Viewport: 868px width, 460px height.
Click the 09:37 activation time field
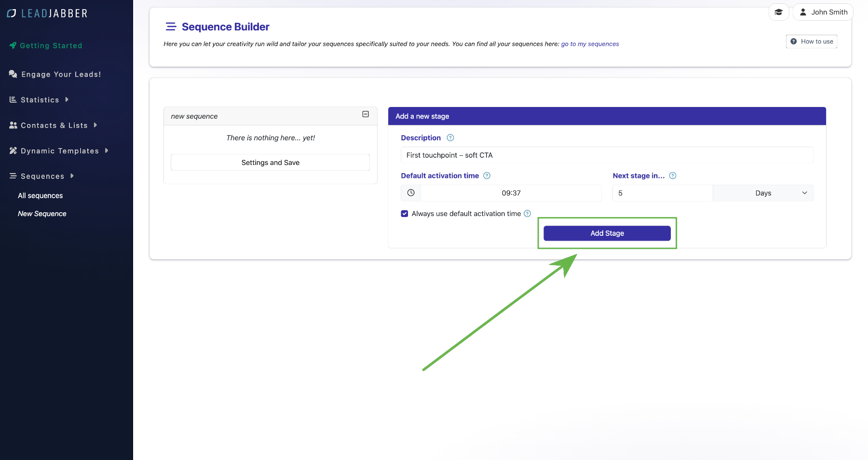(511, 193)
